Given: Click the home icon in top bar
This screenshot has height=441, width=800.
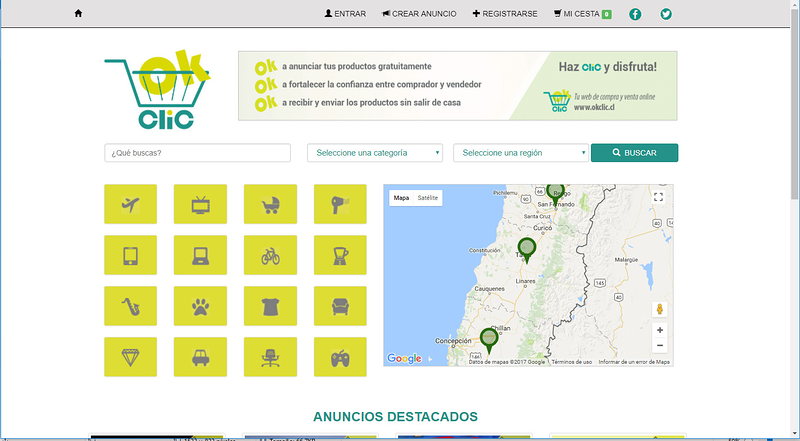Looking at the screenshot, I should coord(79,14).
